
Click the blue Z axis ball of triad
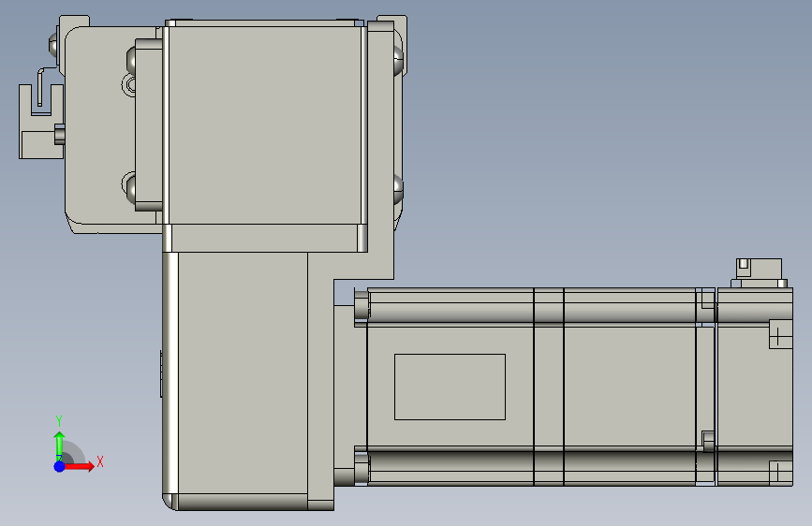point(60,466)
